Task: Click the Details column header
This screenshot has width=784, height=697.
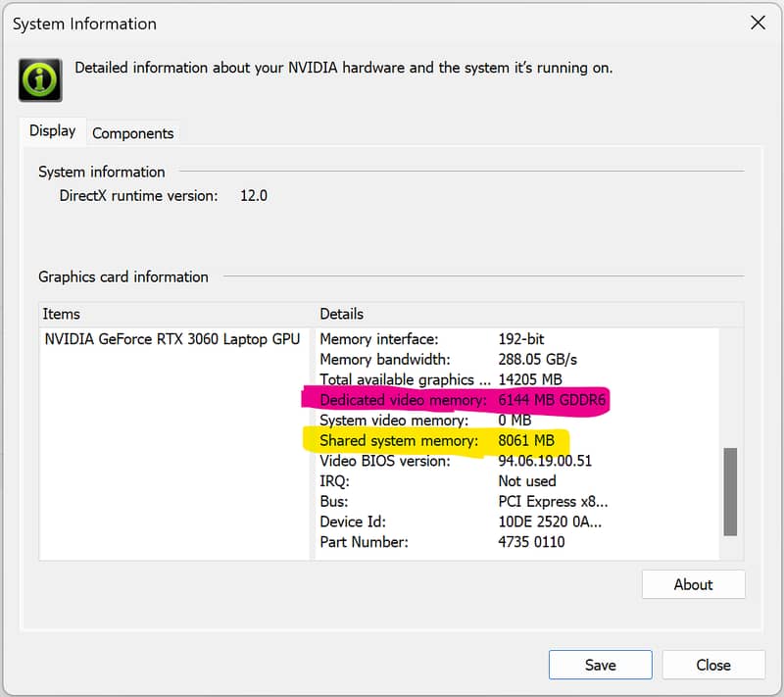Action: point(341,314)
